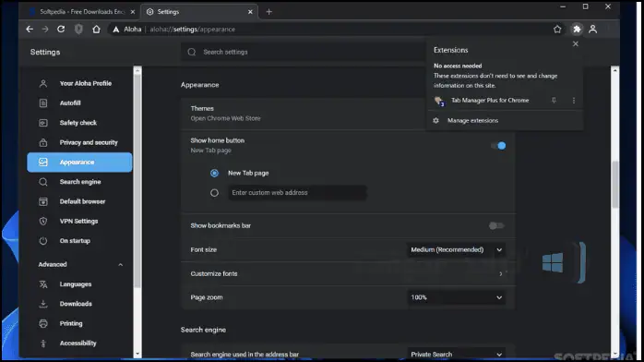
Task: Switch to Settings tab
Action: (x=199, y=12)
